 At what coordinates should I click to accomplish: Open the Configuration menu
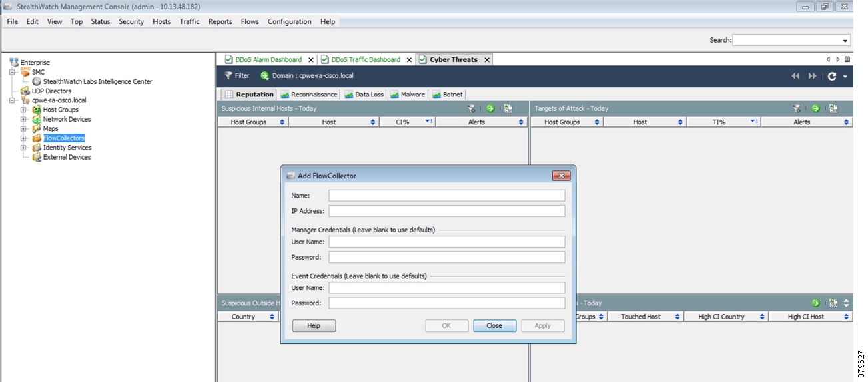(290, 21)
